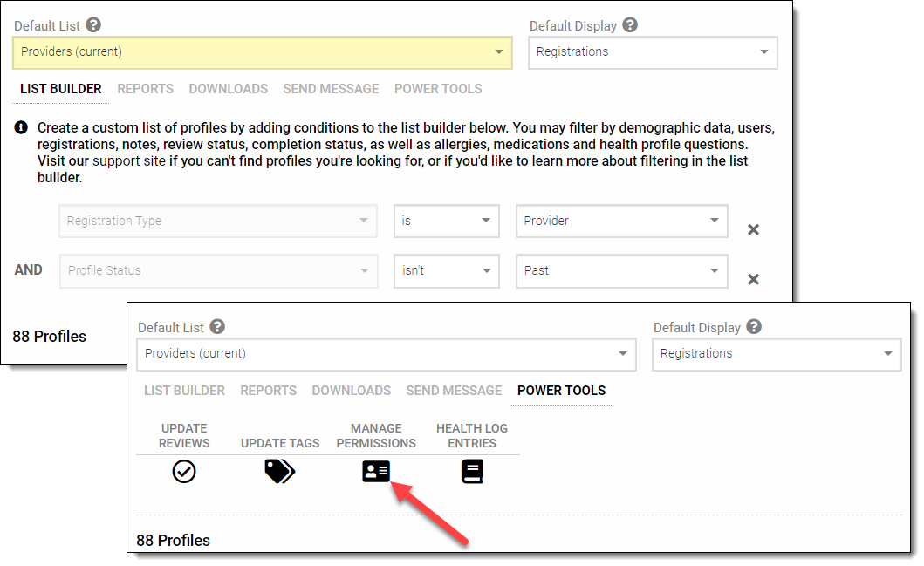
Task: Select the top Send Message tab
Action: tap(331, 89)
